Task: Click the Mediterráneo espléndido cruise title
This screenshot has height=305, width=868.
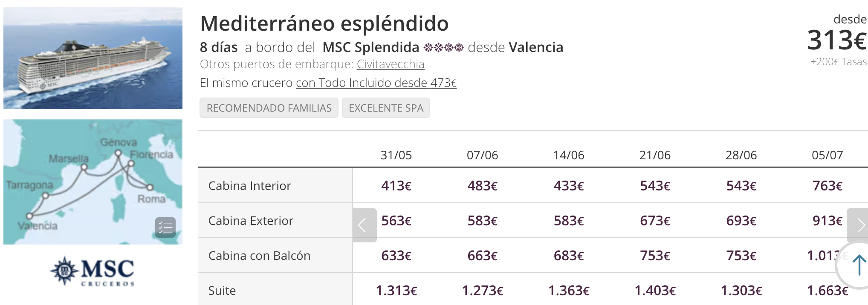Action: [324, 23]
